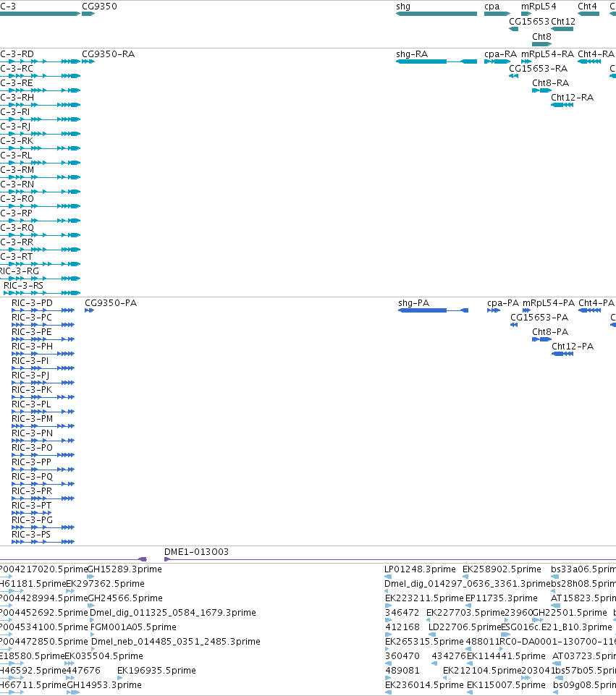Click the shg-RA transcript glyph with intron

click(x=436, y=61)
